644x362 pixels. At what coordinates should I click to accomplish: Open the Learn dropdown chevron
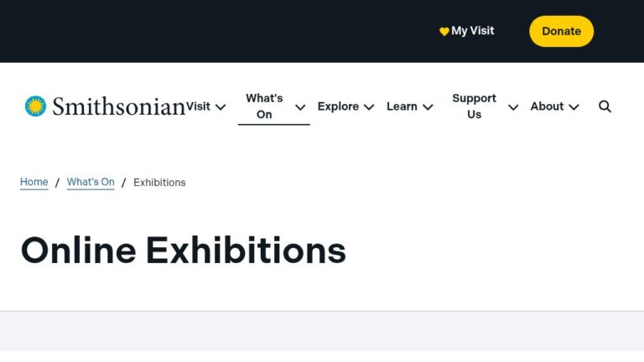428,107
